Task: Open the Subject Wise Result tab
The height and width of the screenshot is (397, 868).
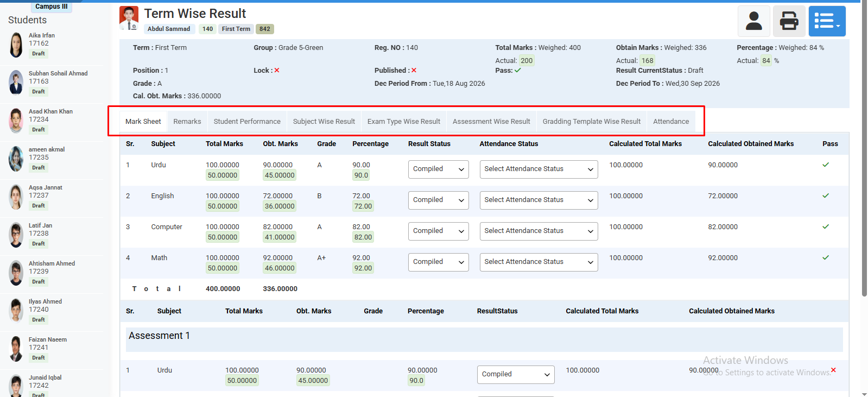Action: point(324,122)
